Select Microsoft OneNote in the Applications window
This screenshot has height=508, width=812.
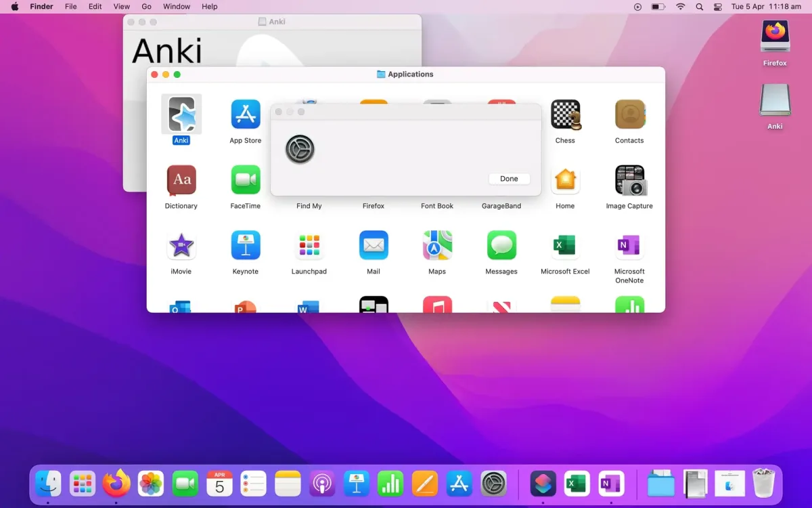click(629, 245)
